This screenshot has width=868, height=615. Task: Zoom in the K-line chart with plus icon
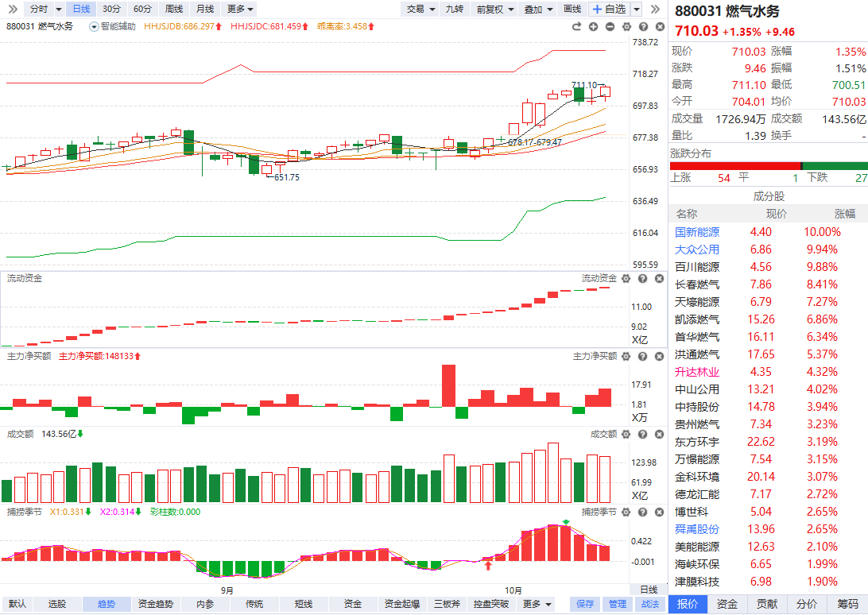click(x=594, y=26)
